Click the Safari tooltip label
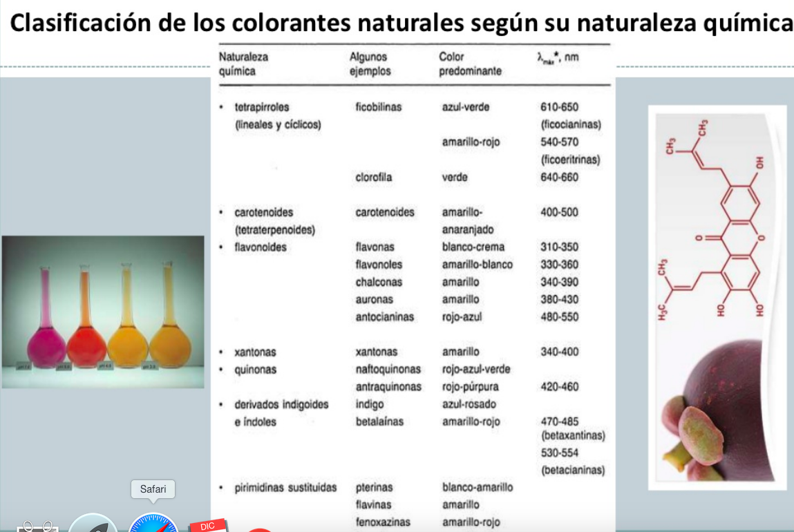 click(x=153, y=489)
